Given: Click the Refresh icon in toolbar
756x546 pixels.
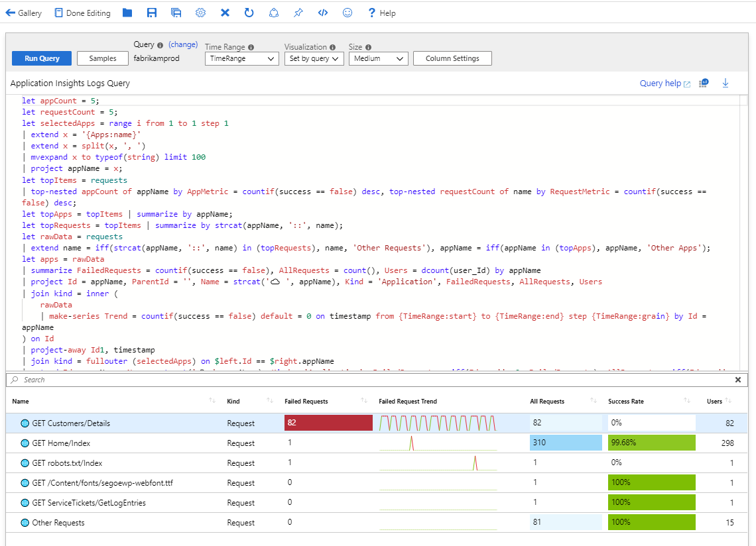Looking at the screenshot, I should click(x=249, y=13).
